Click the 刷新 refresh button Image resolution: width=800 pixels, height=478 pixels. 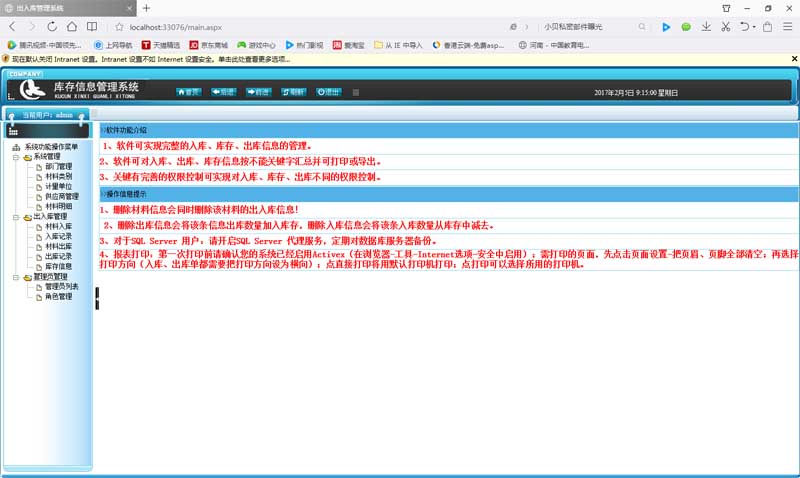click(293, 92)
